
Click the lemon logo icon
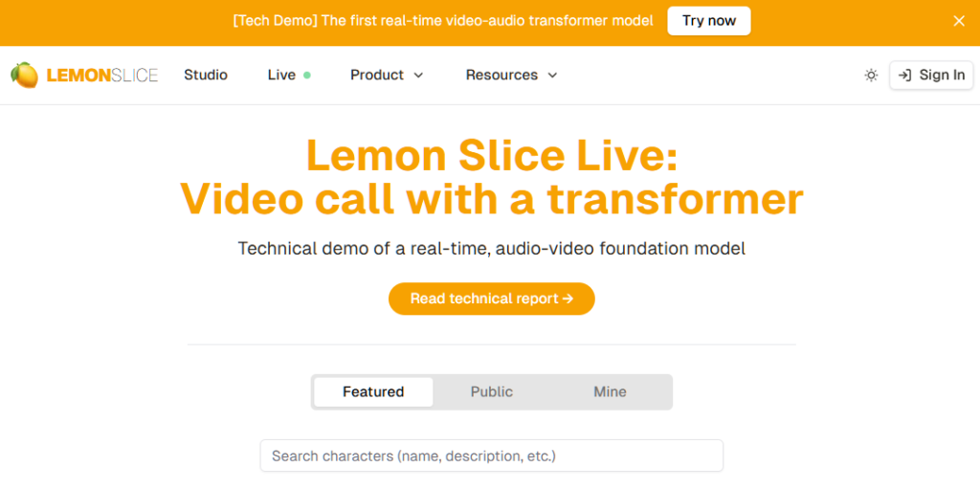24,75
